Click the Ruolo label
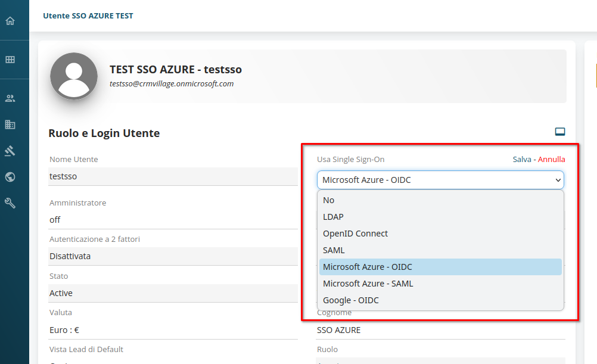Image resolution: width=597 pixels, height=364 pixels. (328, 350)
